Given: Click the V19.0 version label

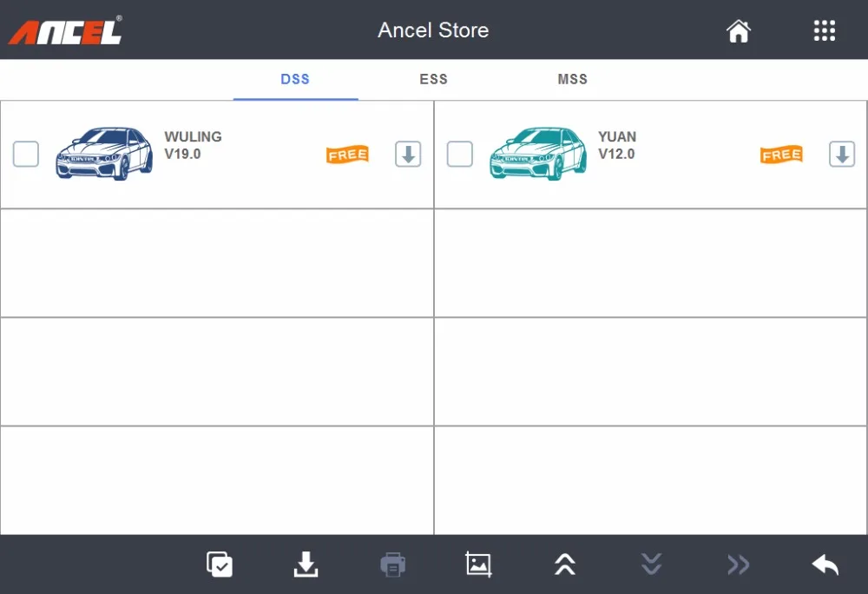Looking at the screenshot, I should click(182, 154).
